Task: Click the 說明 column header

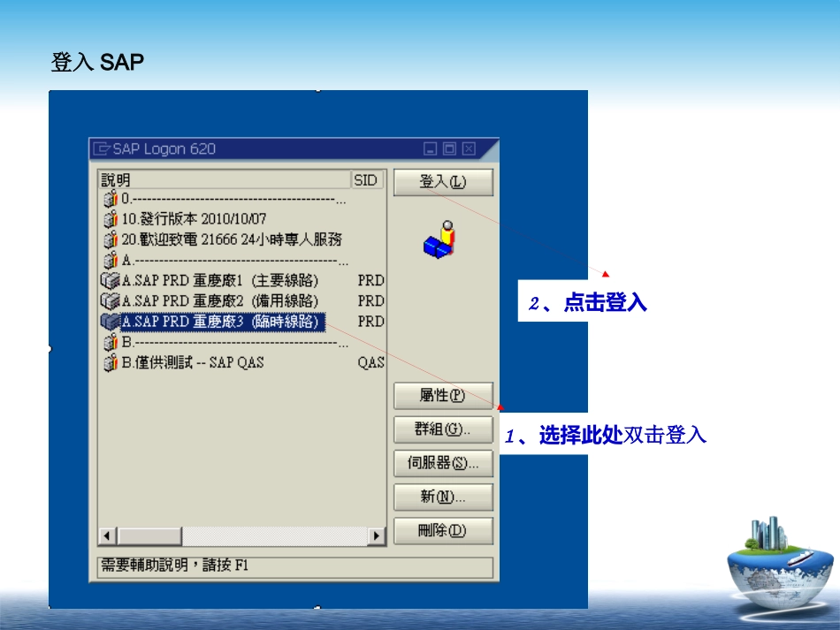Action: [225, 180]
